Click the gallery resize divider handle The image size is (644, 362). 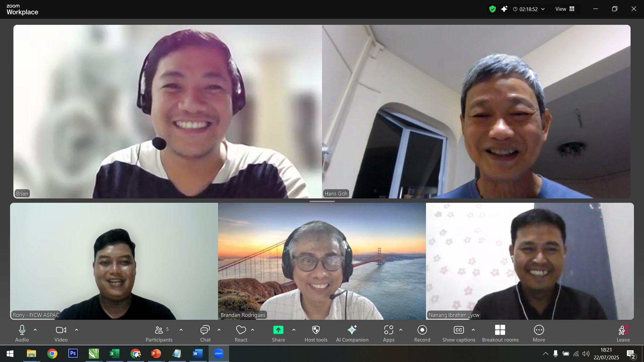322,201
